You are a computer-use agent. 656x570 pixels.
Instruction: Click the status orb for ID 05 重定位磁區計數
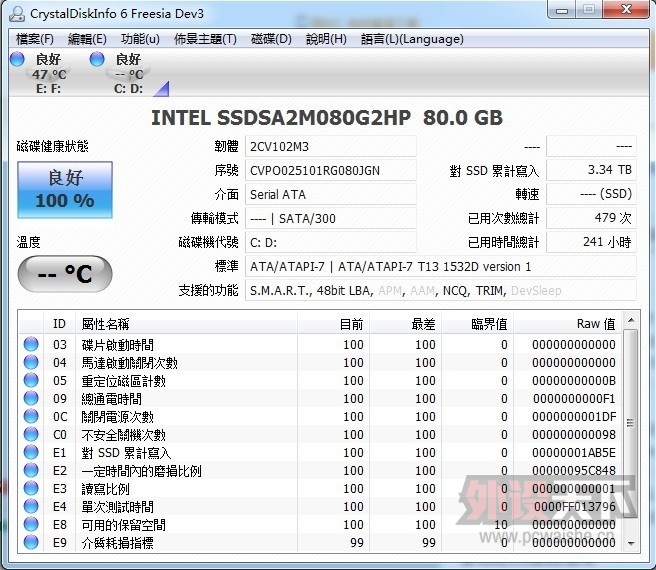coord(31,380)
